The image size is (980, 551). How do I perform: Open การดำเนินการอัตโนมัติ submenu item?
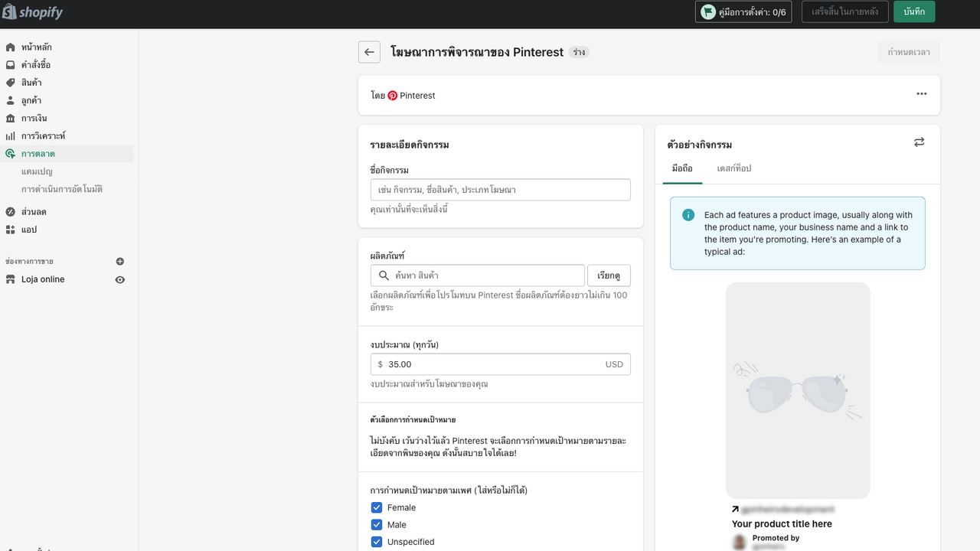(62, 189)
